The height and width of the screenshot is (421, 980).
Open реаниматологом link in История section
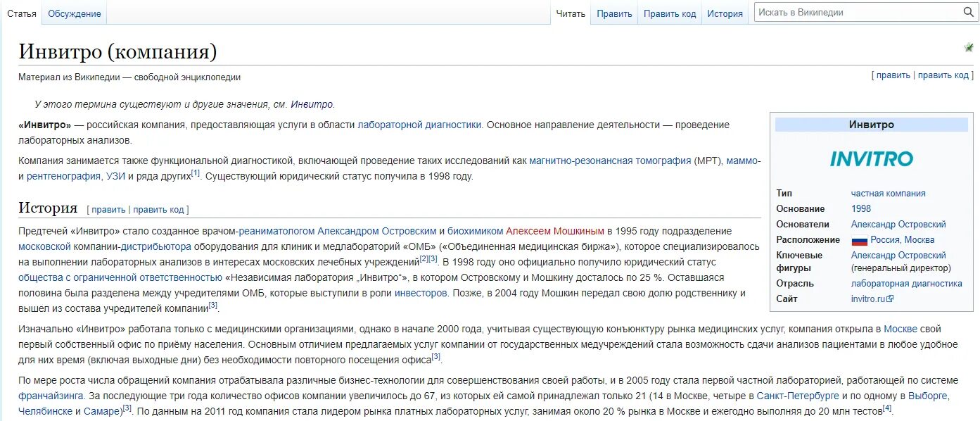[276, 231]
